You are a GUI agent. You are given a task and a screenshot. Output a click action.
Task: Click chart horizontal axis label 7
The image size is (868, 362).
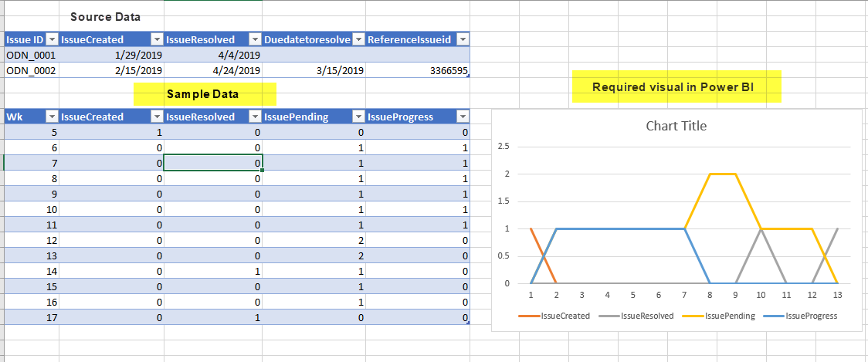click(684, 295)
